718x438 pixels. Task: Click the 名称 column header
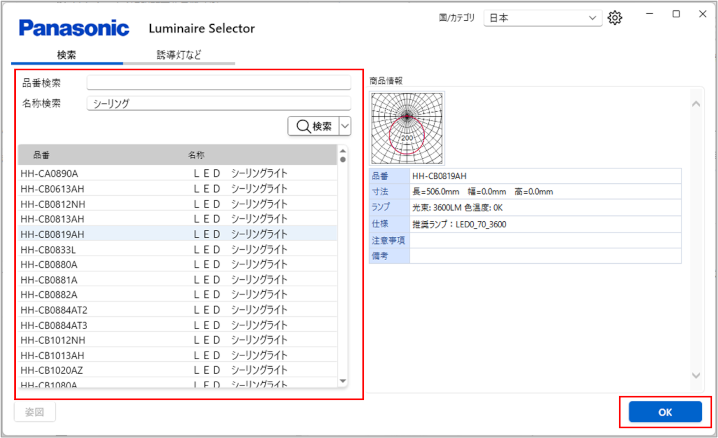(x=196, y=156)
